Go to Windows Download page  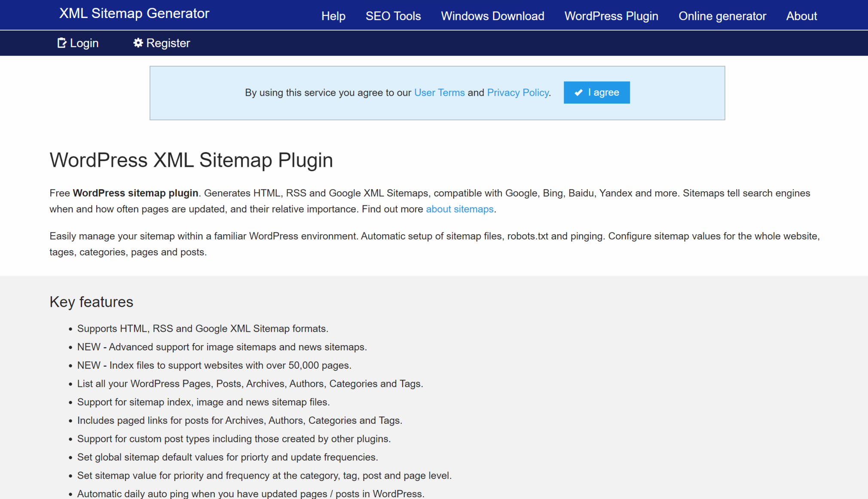[x=492, y=16]
